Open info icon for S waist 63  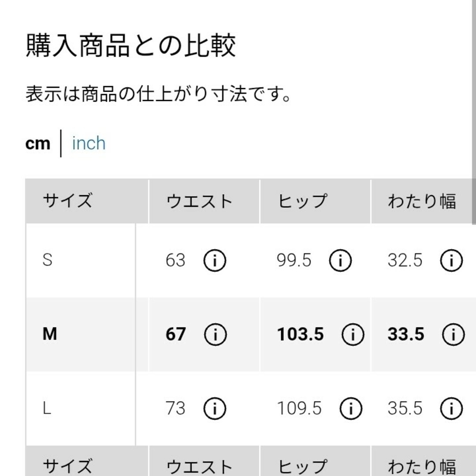pos(215,260)
